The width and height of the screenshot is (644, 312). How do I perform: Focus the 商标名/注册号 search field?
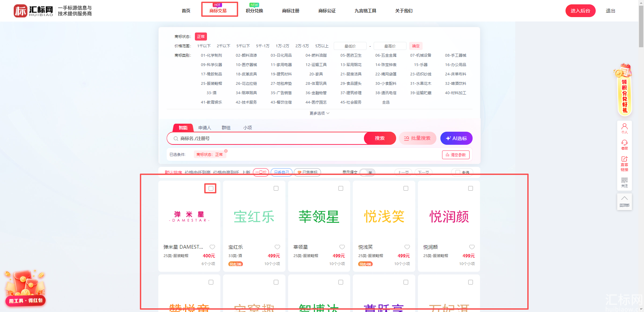(265, 138)
